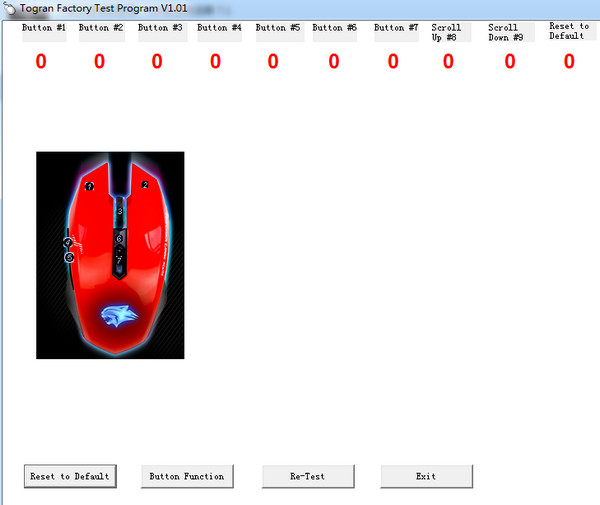Click the red counter under Button #2
The height and width of the screenshot is (505, 600).
click(x=99, y=61)
